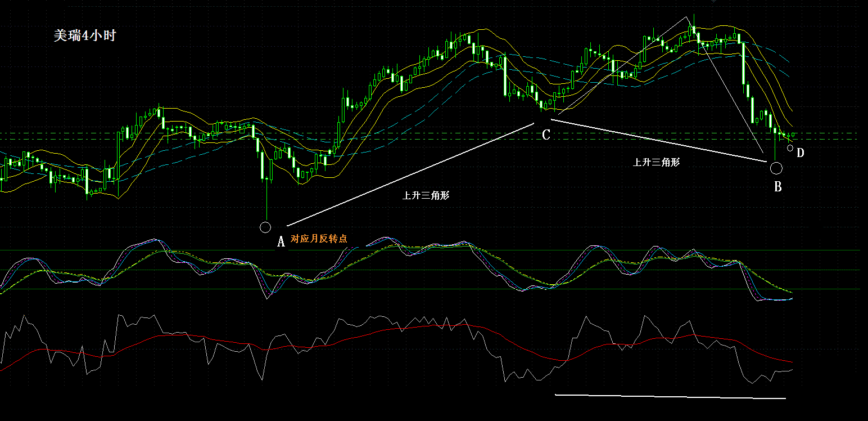Select the letter D label
This screenshot has height=421, width=868.
point(801,153)
